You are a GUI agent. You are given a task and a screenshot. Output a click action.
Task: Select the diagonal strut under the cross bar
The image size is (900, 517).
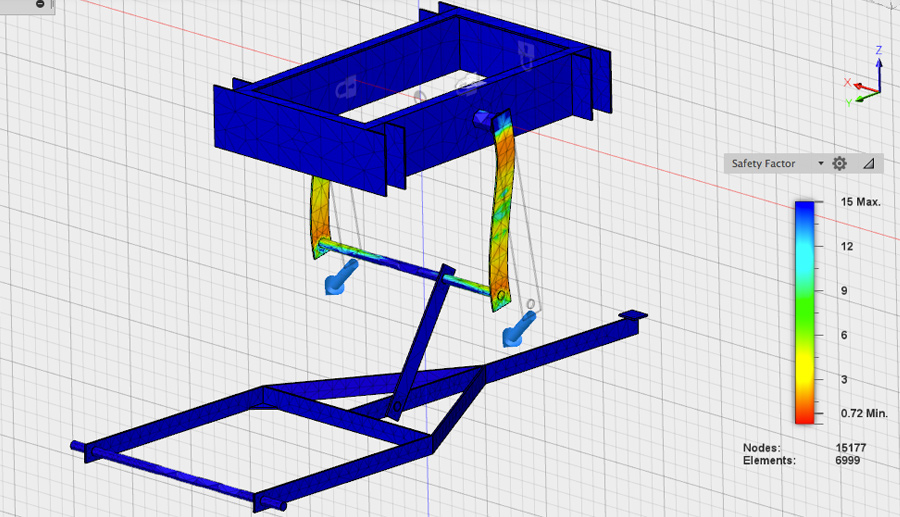(420, 340)
